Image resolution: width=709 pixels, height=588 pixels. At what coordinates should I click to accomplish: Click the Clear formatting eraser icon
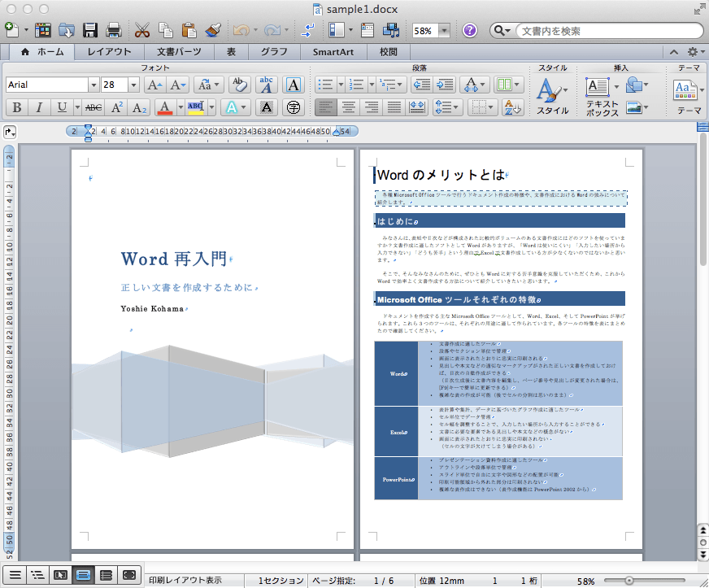[x=239, y=85]
